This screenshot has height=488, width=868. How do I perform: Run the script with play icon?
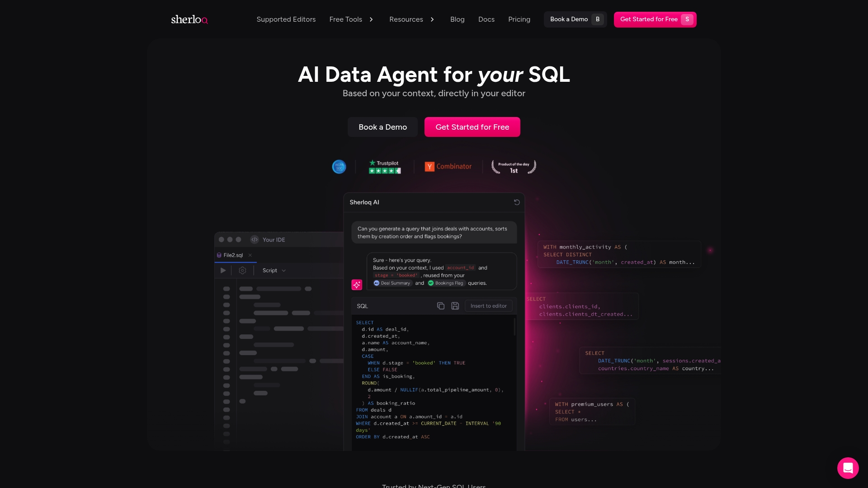tap(223, 271)
